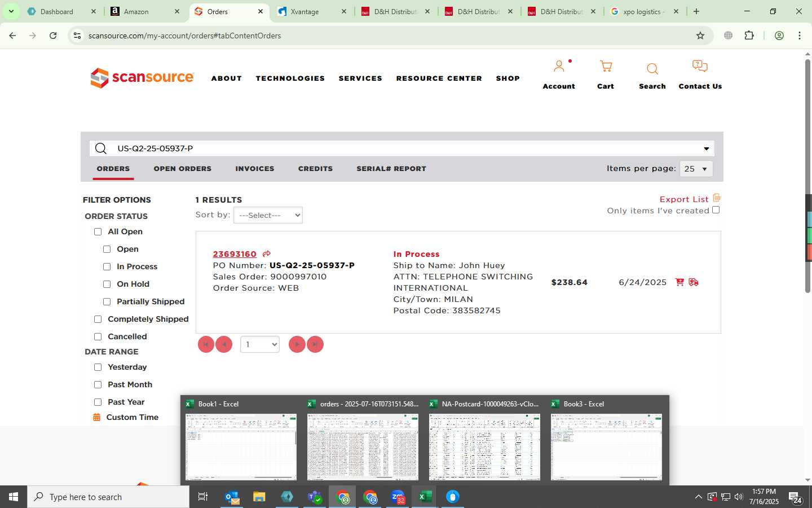The image size is (812, 508).
Task: Open the page number dropdown
Action: point(260,344)
